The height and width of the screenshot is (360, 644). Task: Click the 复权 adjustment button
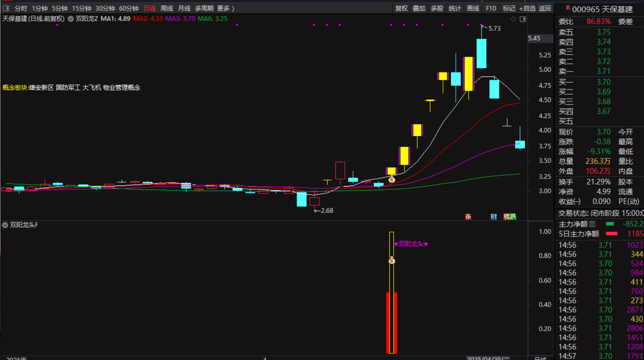(401, 8)
